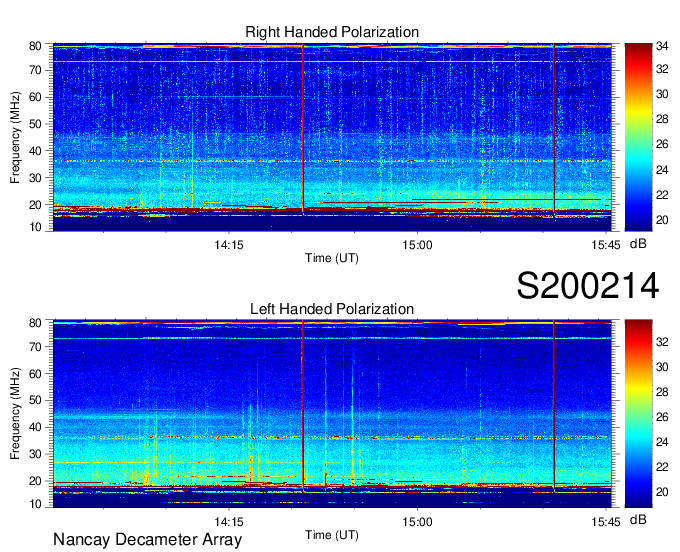Click the Right Handed plot's color scale bar
This screenshot has width=680, height=552.
pyautogui.click(x=638, y=137)
